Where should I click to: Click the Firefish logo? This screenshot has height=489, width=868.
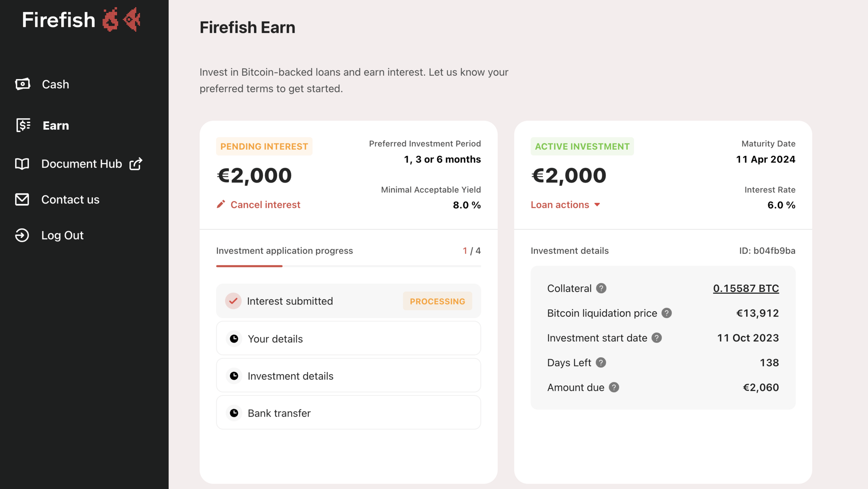click(x=81, y=20)
